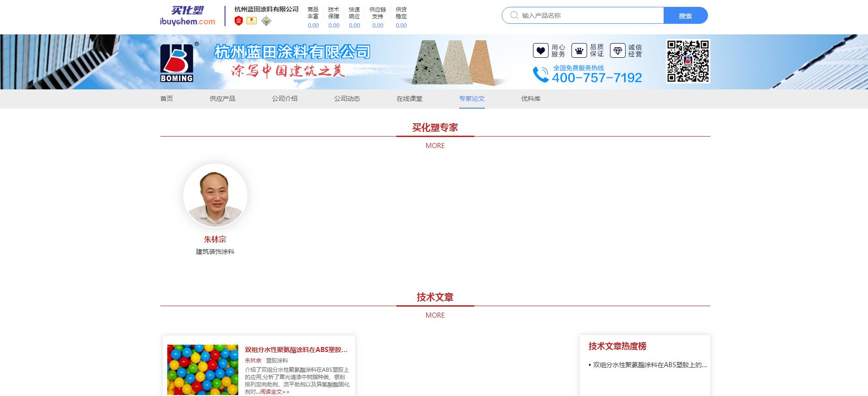
Task: Click the blue 搜索 button
Action: [x=686, y=16]
